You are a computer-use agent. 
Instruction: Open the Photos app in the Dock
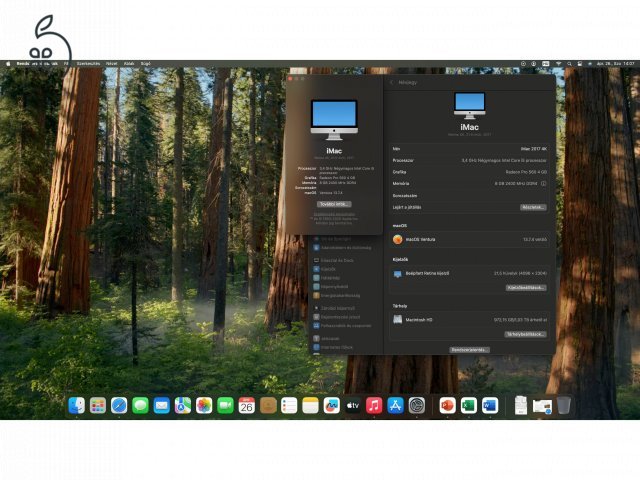click(204, 406)
